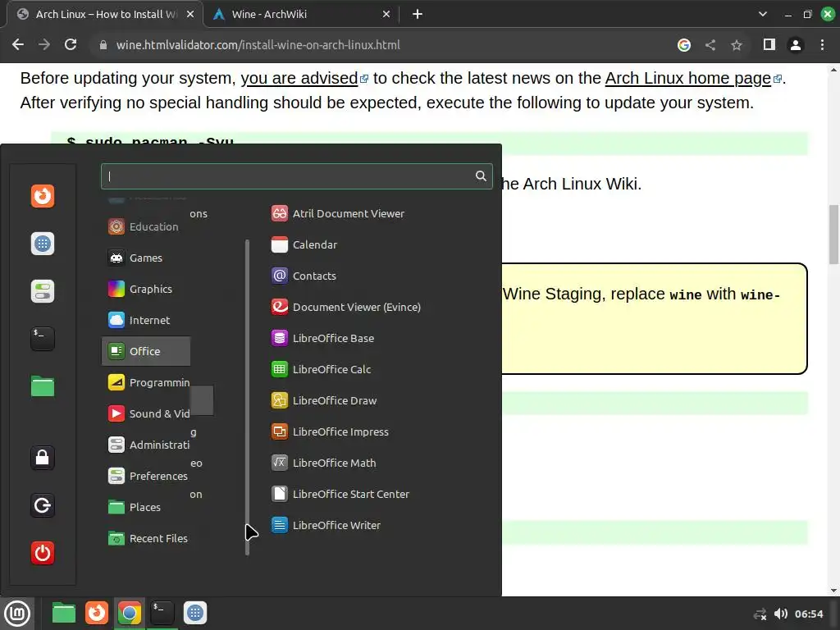Select the Internet category
The width and height of the screenshot is (840, 630).
click(x=145, y=320)
